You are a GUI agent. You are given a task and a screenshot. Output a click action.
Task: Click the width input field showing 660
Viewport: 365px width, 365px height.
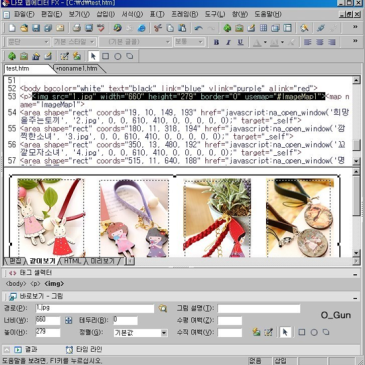point(48,320)
